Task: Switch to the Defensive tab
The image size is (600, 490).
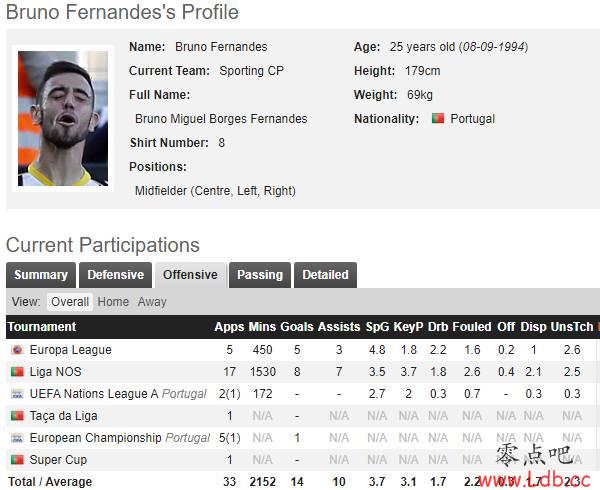Action: tap(115, 275)
